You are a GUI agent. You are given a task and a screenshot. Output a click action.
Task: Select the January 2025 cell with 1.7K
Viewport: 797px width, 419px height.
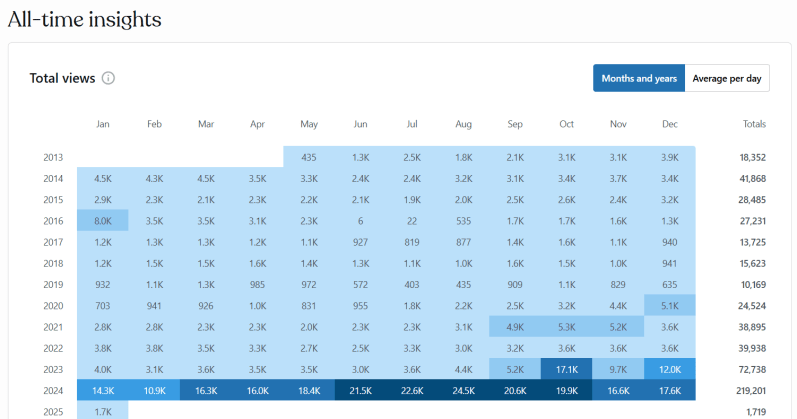(103, 410)
